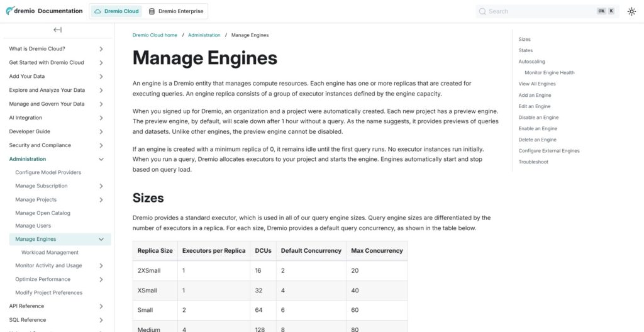Click the Default Concurrency column header
The width and height of the screenshot is (644, 332).
(x=311, y=251)
